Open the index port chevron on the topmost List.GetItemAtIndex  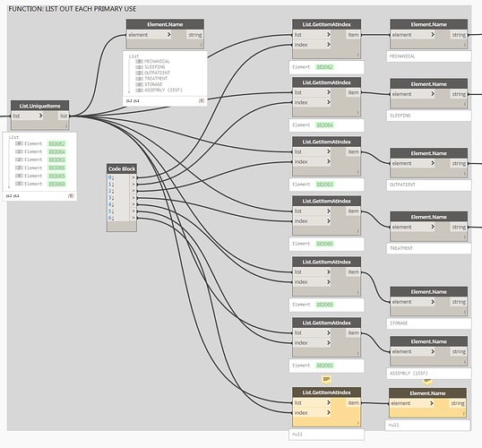coord(328,45)
